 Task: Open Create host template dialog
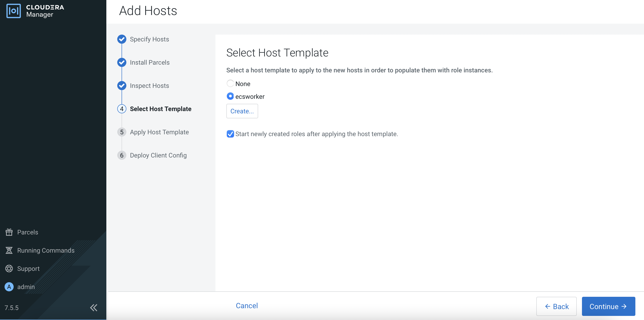[x=242, y=111]
